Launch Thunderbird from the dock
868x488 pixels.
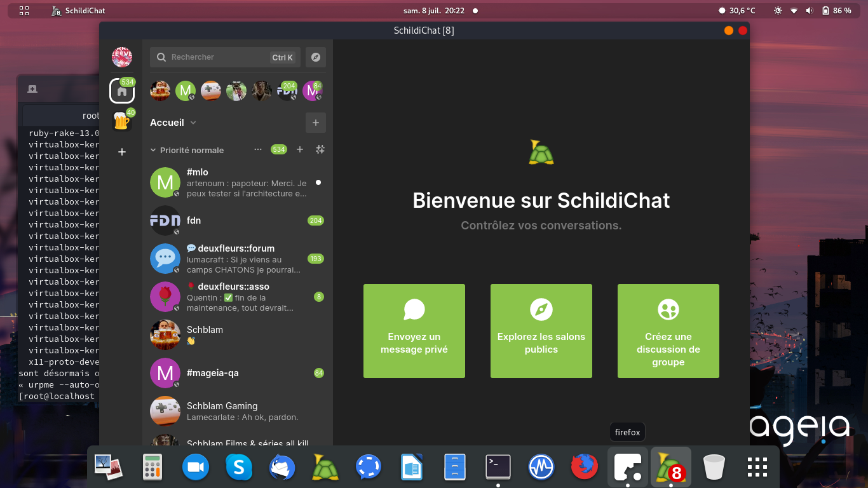[x=282, y=467]
